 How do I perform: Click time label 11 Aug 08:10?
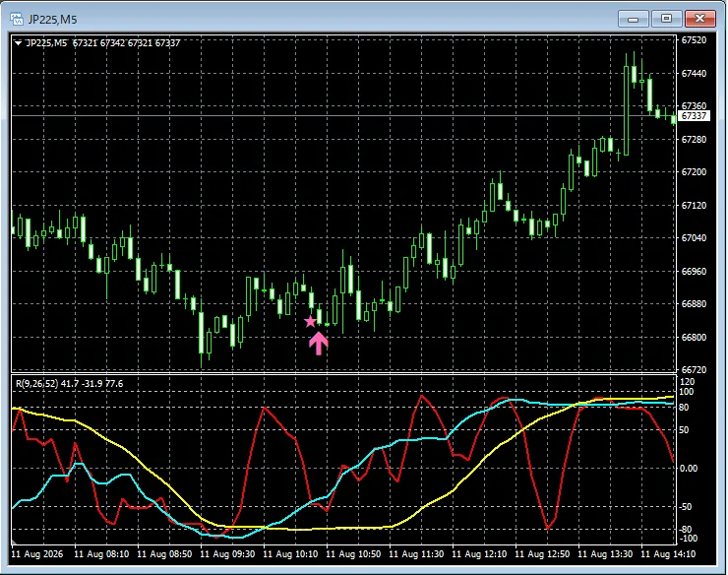(101, 554)
